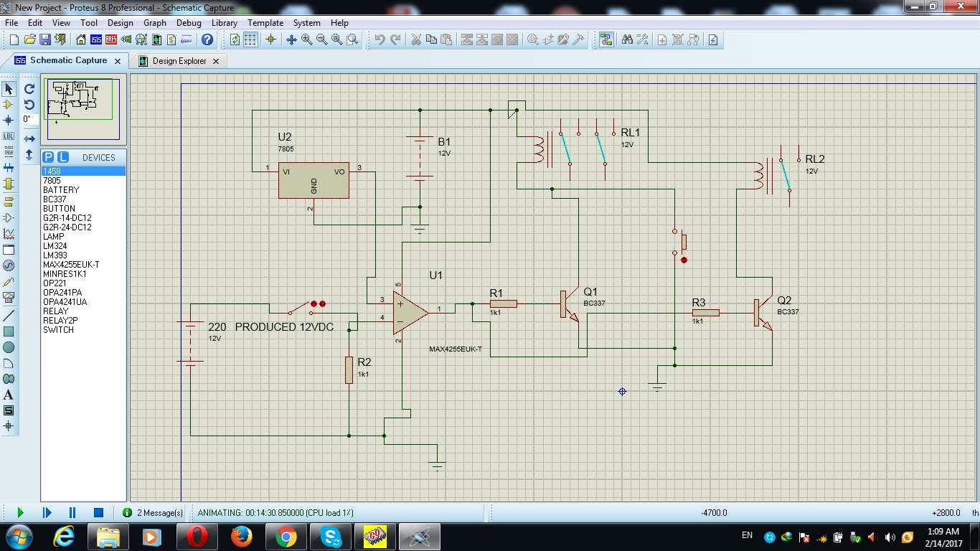The height and width of the screenshot is (551, 980).
Task: Zoom to view the entire sheet
Action: pos(336,39)
